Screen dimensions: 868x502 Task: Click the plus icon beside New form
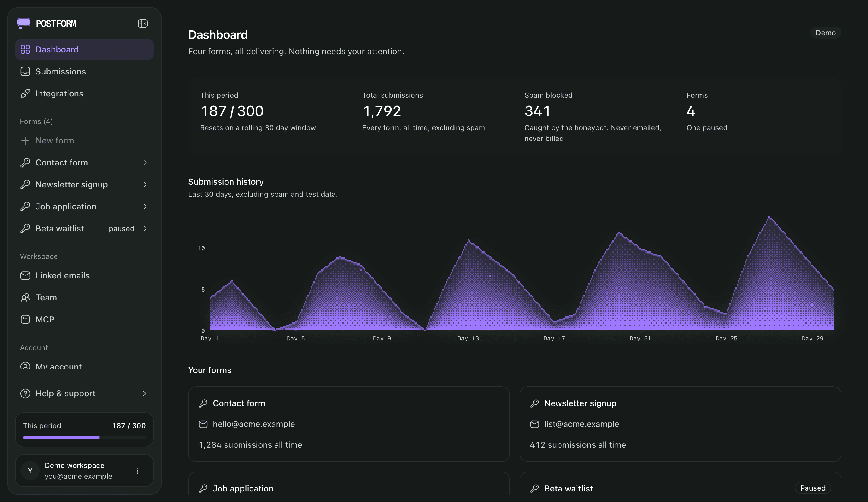(x=25, y=140)
